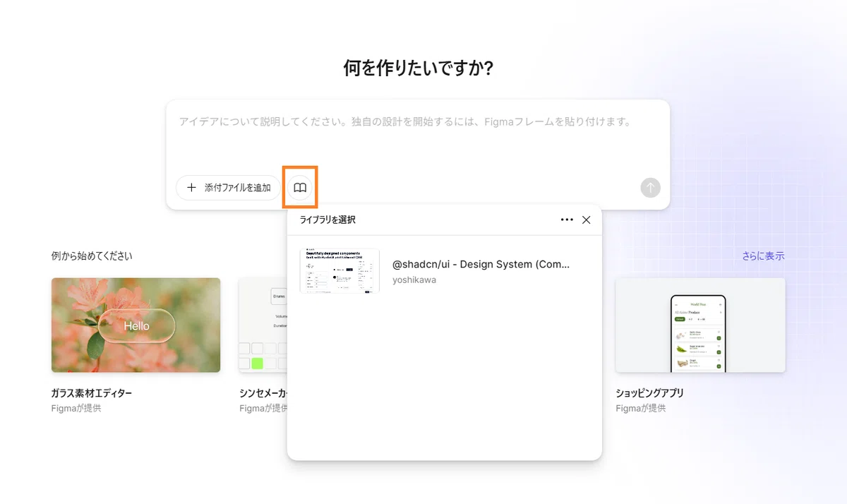Open the ショッピングアプリ example
The height and width of the screenshot is (504, 847).
tap(700, 325)
